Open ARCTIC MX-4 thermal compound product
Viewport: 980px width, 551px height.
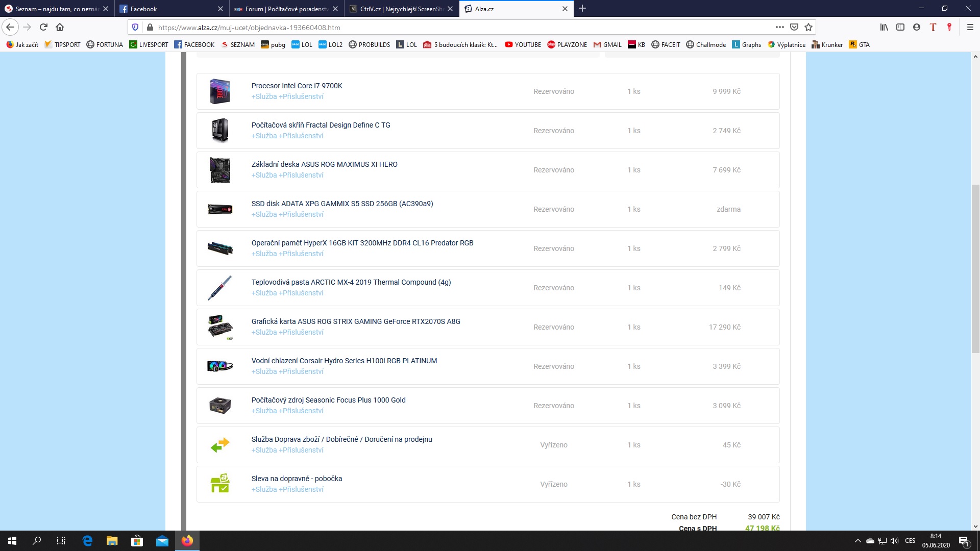[x=351, y=282]
